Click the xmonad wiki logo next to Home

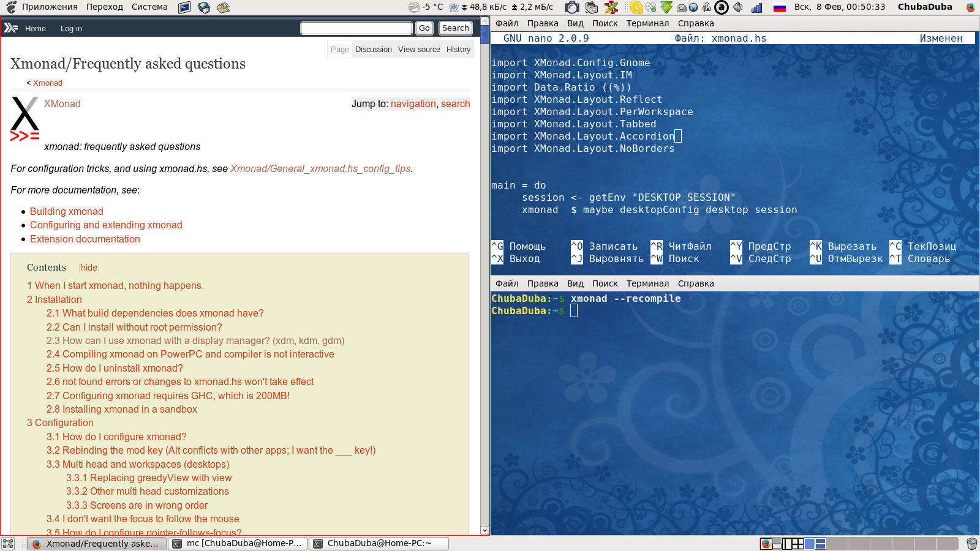pyautogui.click(x=11, y=28)
